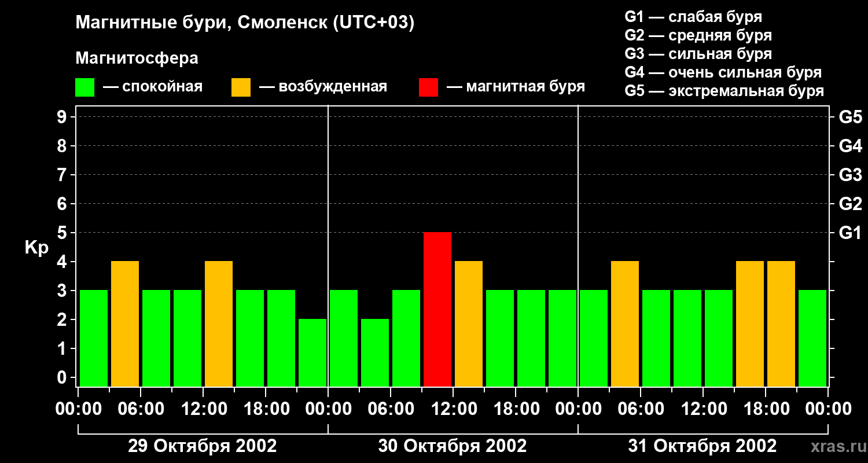This screenshot has width=868, height=463.
Task: Select the Kp 2 bar at 21:00 on 29 Октября
Action: (x=312, y=352)
